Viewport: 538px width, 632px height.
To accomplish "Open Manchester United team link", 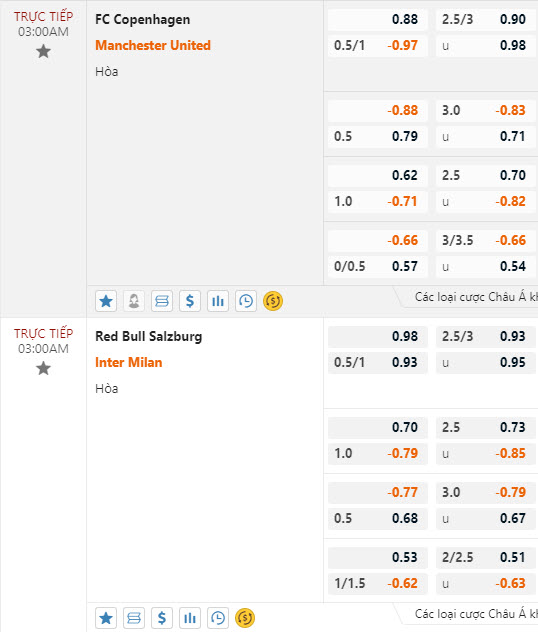I will (153, 45).
